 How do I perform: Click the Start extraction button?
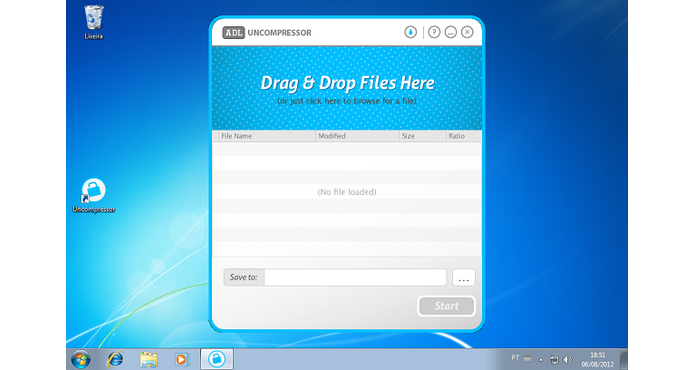446,306
